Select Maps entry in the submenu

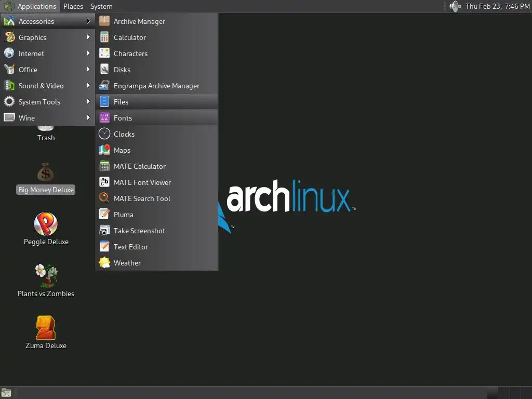[156, 150]
